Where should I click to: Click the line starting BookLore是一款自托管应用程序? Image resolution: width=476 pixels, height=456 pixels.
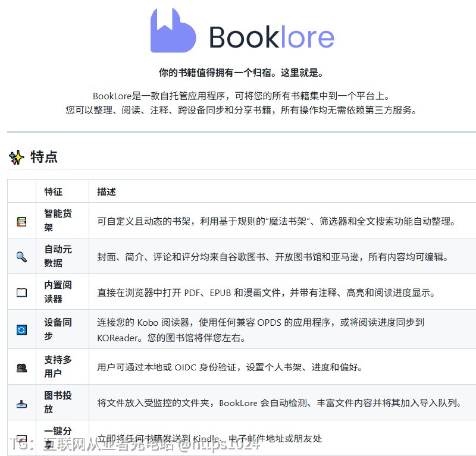tap(241, 96)
